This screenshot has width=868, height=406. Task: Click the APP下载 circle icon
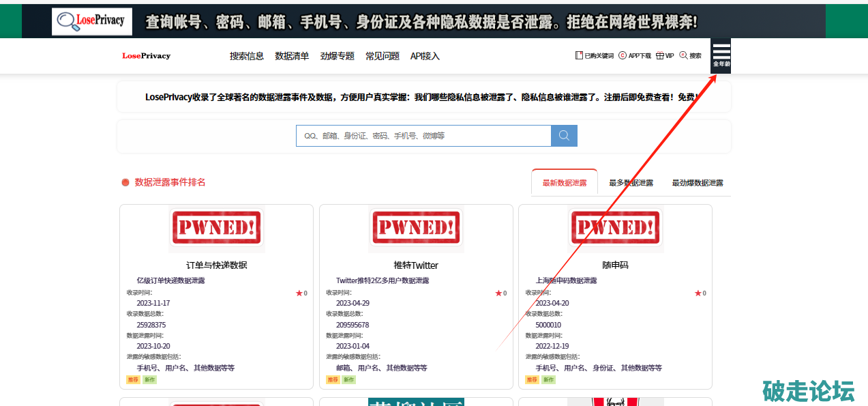point(623,56)
